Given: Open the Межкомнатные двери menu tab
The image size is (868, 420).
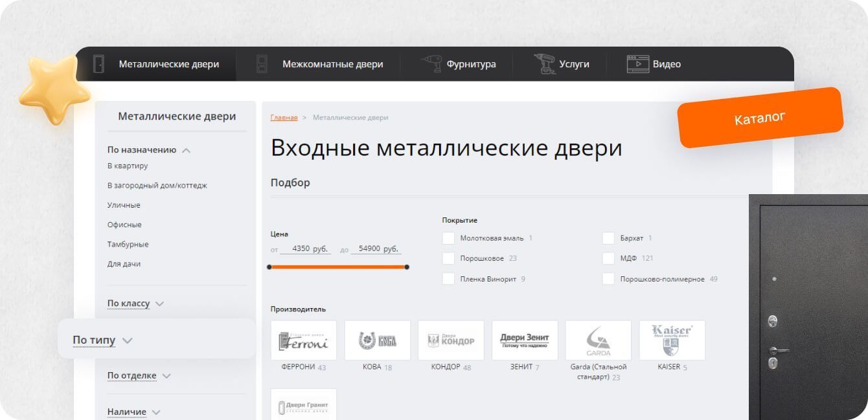Looking at the screenshot, I should pyautogui.click(x=332, y=64).
